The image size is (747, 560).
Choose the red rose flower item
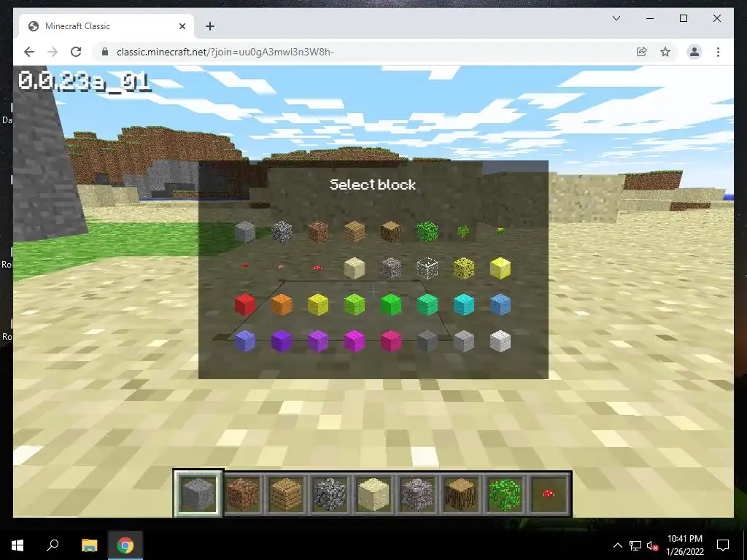[x=245, y=265]
